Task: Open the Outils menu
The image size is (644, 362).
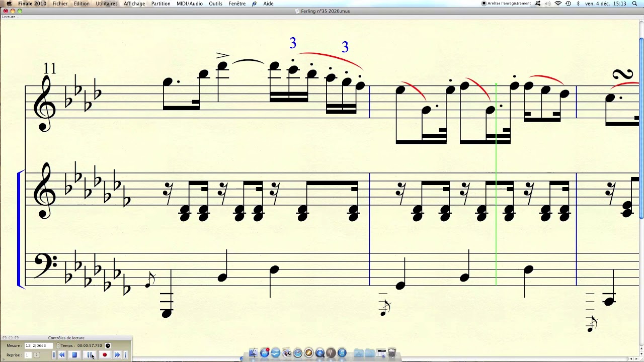Action: coord(216,4)
